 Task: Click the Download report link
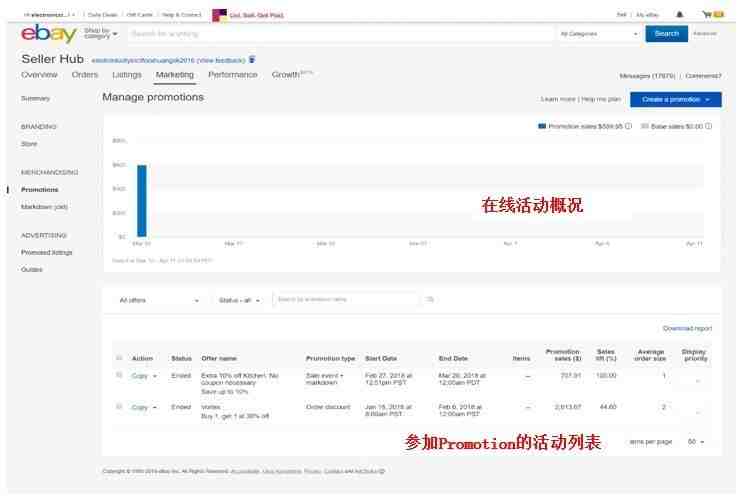pos(687,328)
